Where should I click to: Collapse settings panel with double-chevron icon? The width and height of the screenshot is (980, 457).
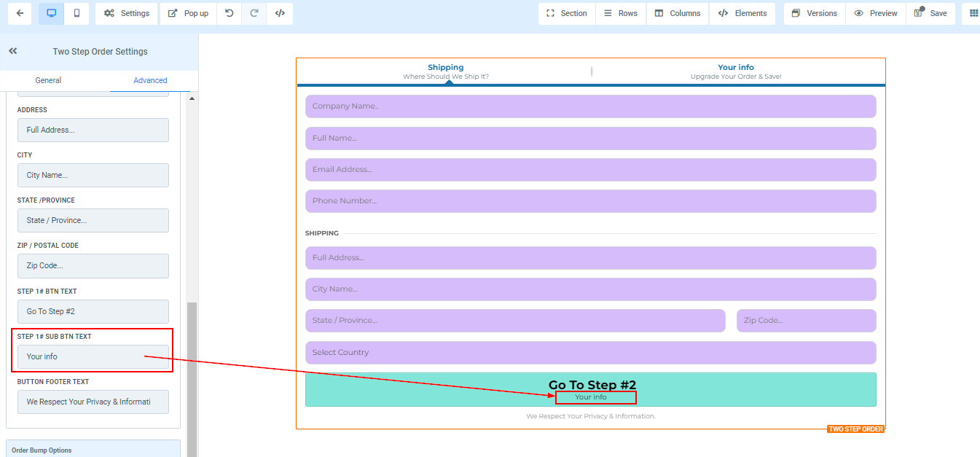pos(12,51)
